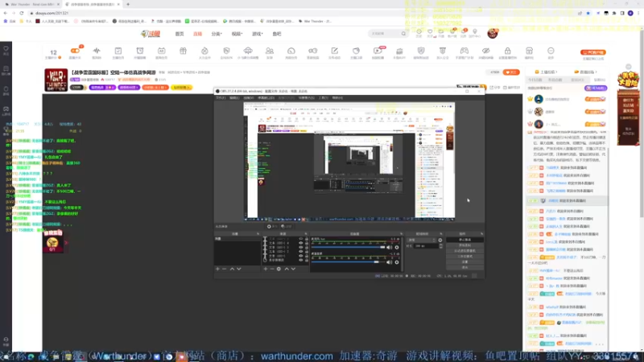Open the gamepad icon in streamer toolbar

[464, 52]
